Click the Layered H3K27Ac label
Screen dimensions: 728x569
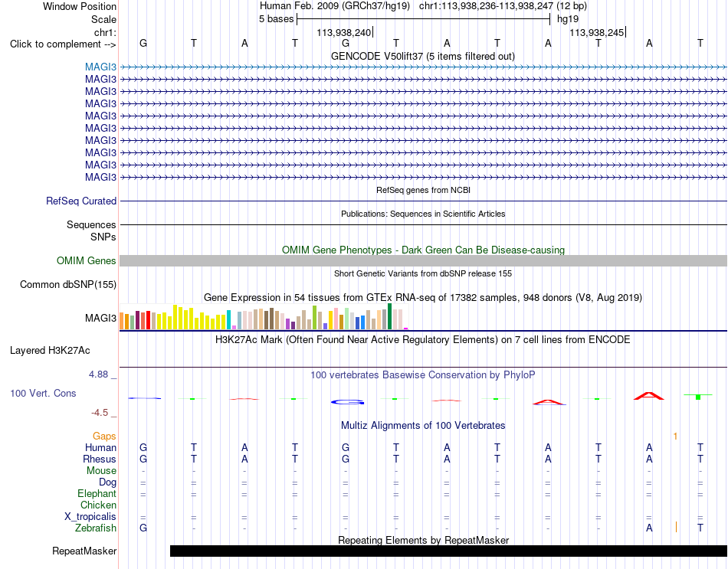[50, 351]
